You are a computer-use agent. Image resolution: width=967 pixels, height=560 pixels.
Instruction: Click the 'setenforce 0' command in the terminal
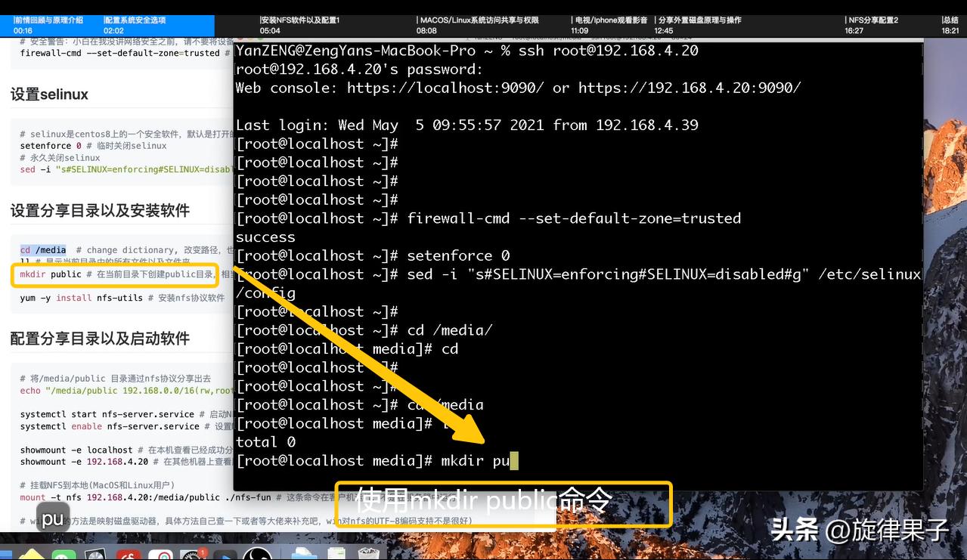[x=458, y=255]
